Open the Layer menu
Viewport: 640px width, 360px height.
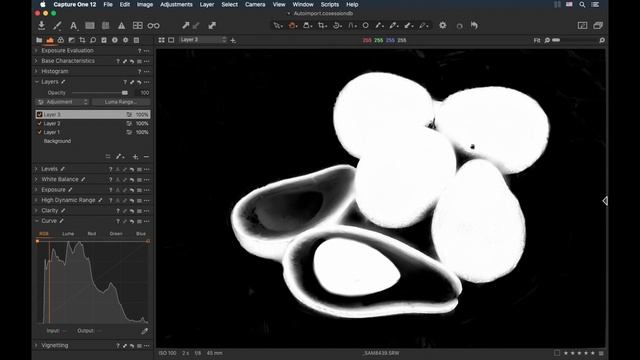(x=207, y=4)
